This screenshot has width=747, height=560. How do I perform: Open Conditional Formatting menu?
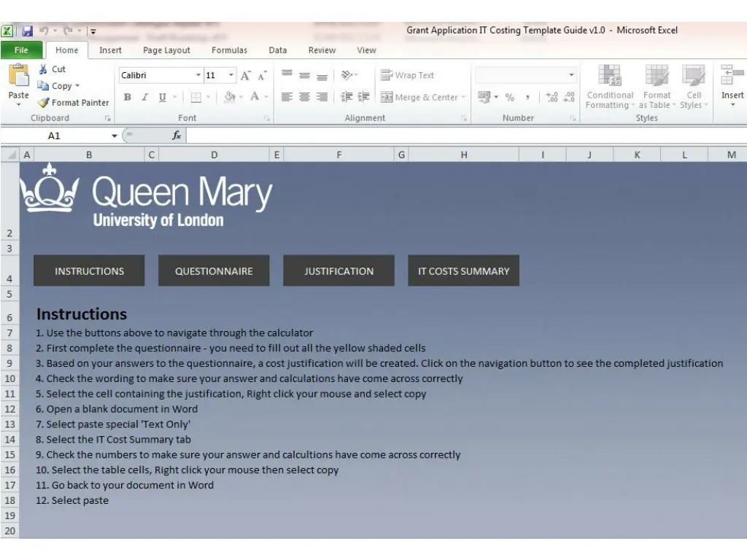610,87
